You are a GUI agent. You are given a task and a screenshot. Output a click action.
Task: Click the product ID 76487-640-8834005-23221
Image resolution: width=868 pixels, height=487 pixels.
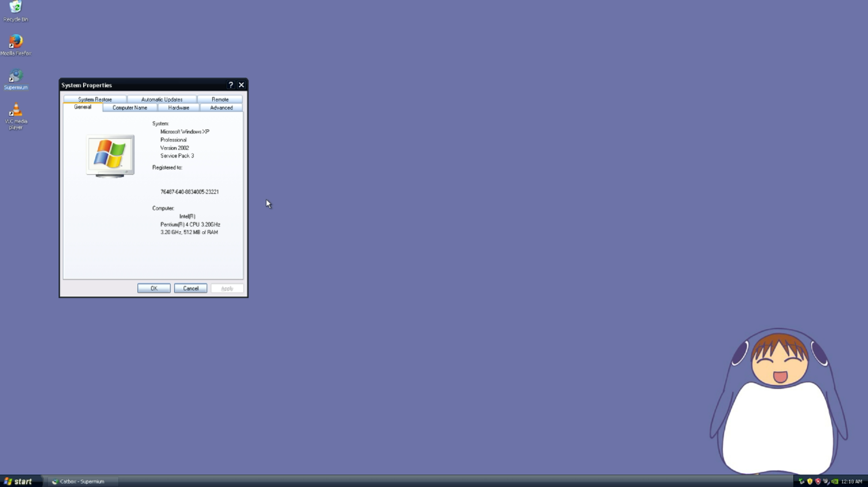[x=190, y=192]
